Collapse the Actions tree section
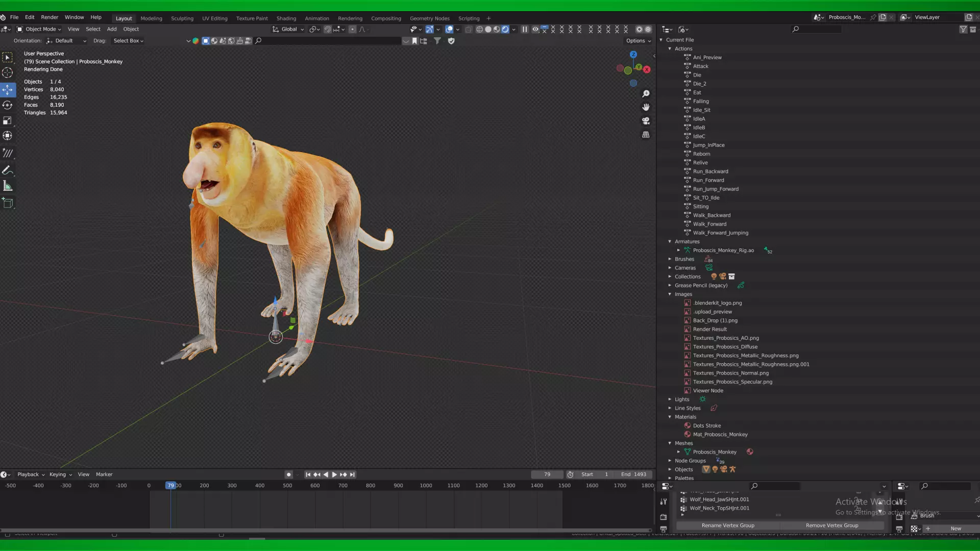The image size is (980, 551). point(670,49)
